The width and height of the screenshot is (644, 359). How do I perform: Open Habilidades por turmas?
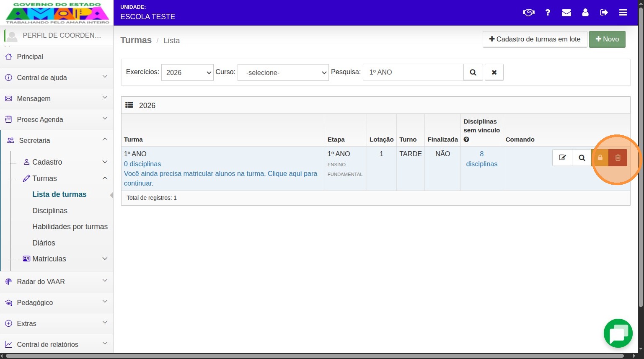(x=70, y=227)
